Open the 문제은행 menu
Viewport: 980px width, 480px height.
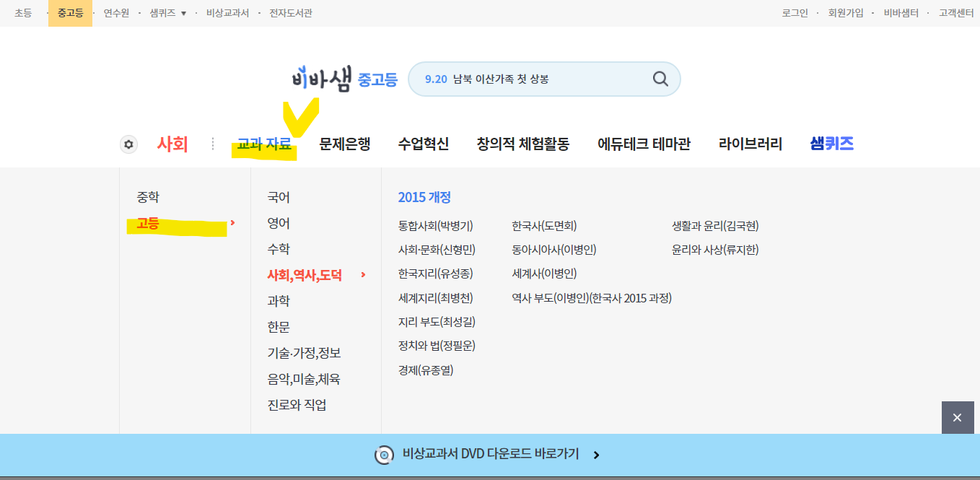click(x=345, y=144)
